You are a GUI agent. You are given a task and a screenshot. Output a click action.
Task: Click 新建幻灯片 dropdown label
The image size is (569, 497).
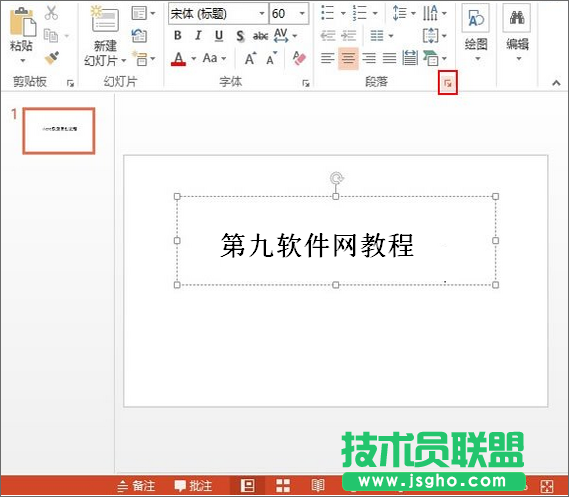pyautogui.click(x=105, y=53)
